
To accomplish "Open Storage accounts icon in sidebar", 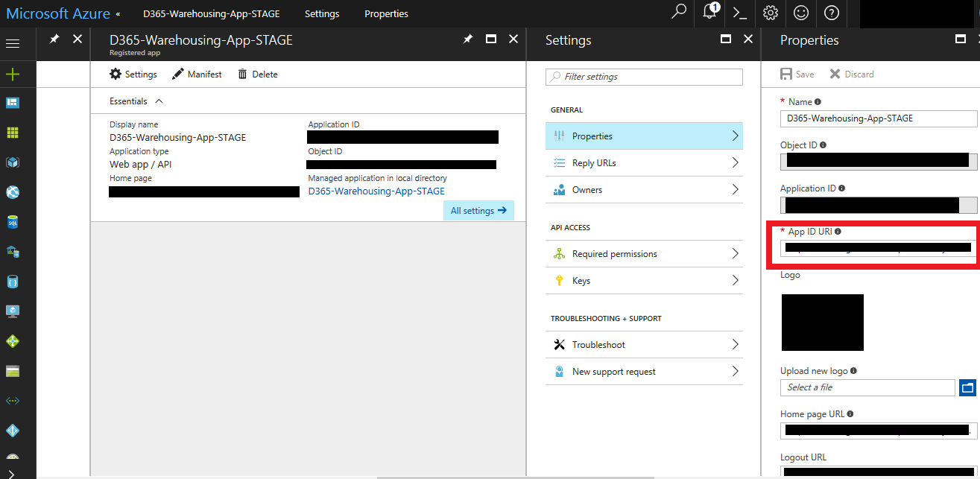I will point(13,371).
